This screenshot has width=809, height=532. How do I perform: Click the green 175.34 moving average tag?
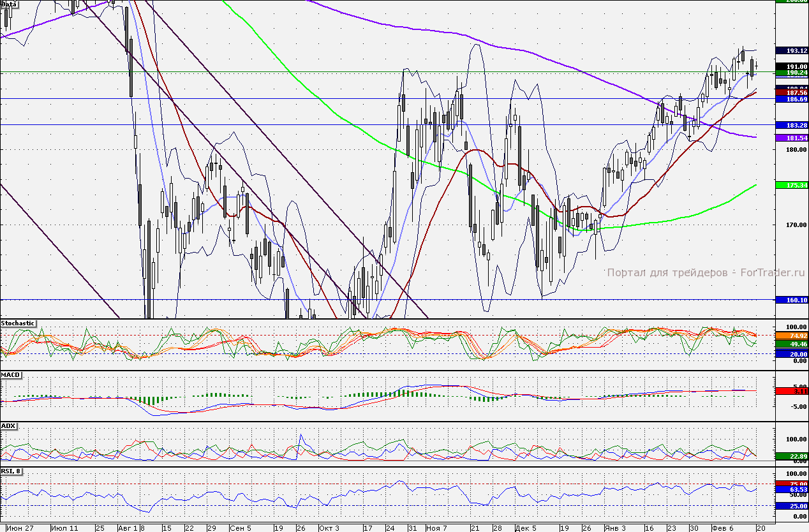point(791,185)
